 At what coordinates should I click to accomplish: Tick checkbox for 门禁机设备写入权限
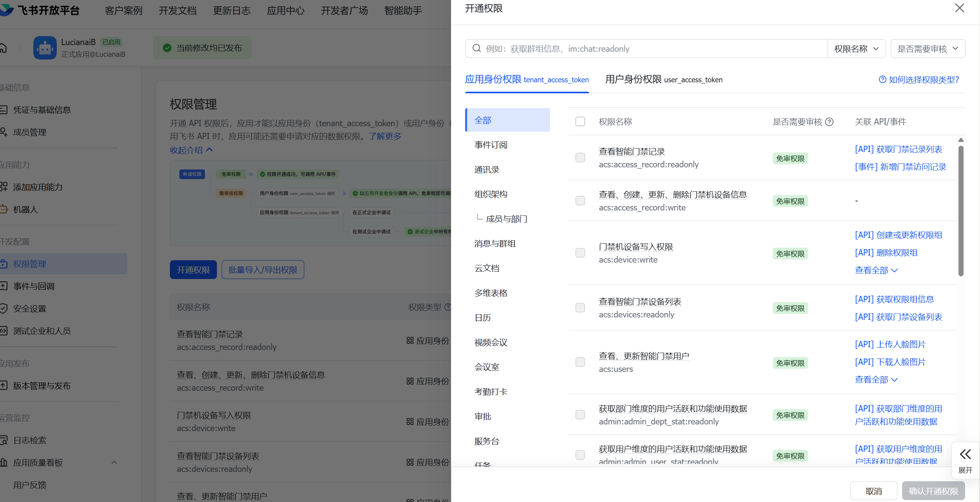pyautogui.click(x=580, y=253)
